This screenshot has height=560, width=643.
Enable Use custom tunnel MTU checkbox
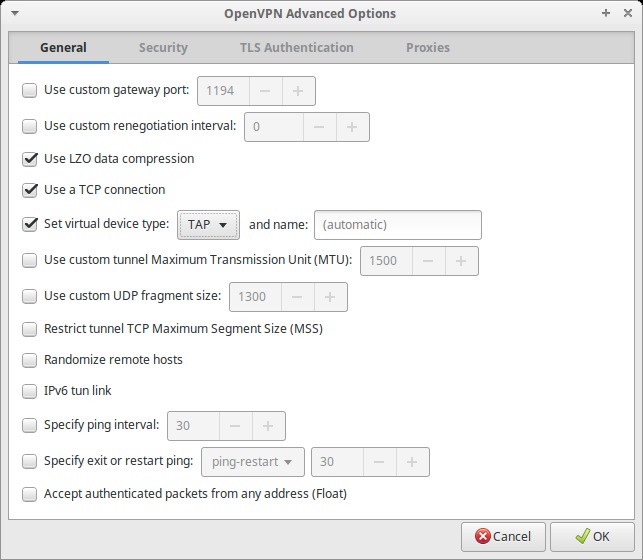point(30,260)
